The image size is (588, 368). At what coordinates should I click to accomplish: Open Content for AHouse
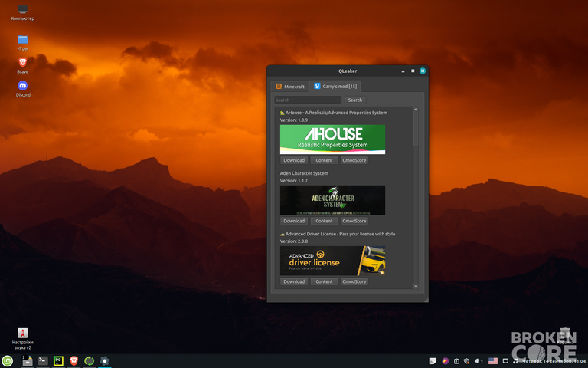pyautogui.click(x=324, y=160)
